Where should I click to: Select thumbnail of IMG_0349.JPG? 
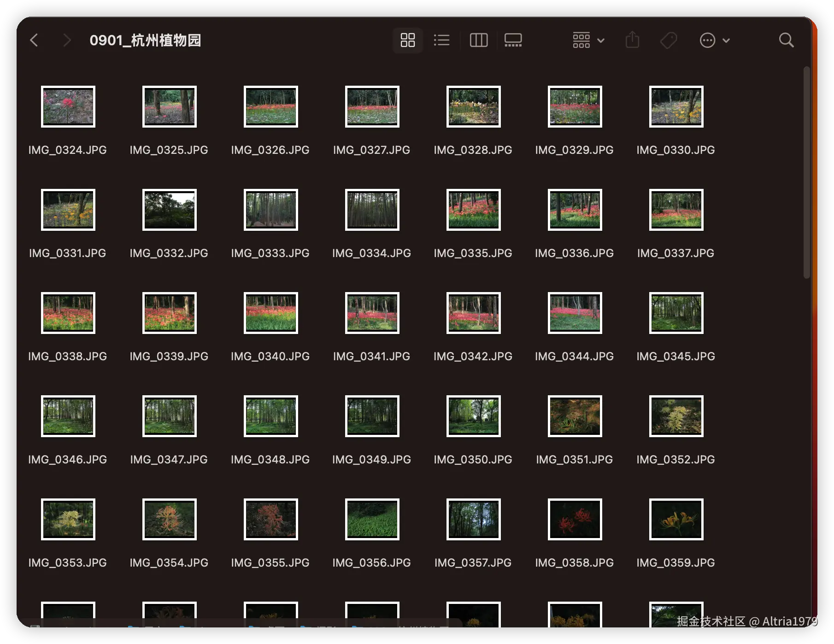(x=372, y=416)
